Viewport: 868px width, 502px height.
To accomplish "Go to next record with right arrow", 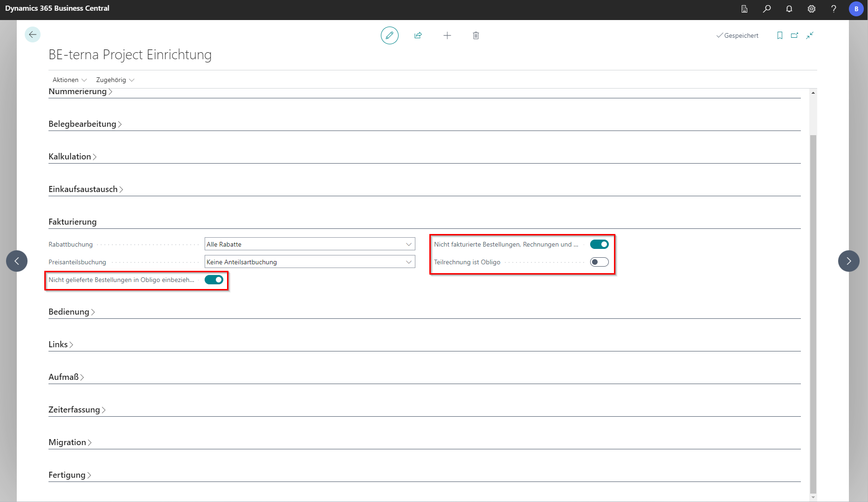I will tap(848, 261).
